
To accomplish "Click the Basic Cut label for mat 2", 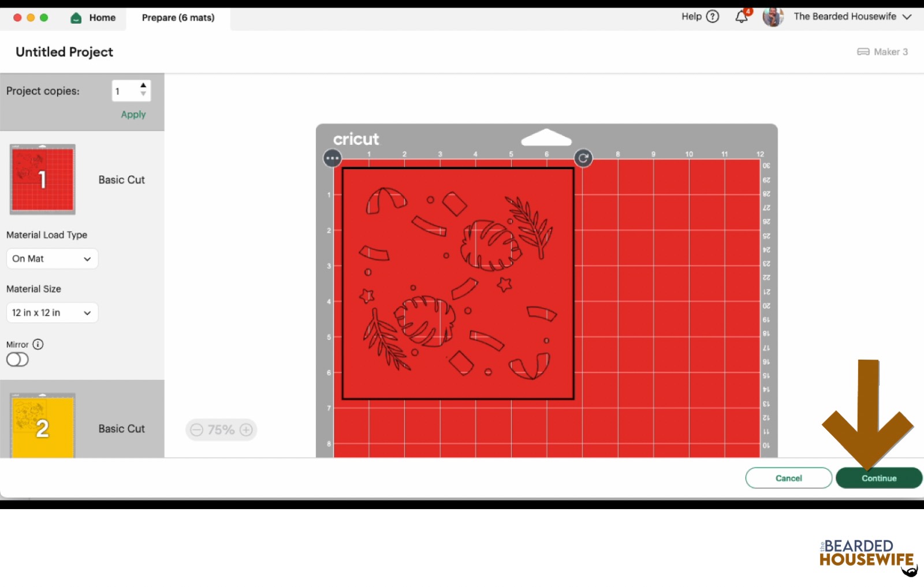I will (x=121, y=429).
